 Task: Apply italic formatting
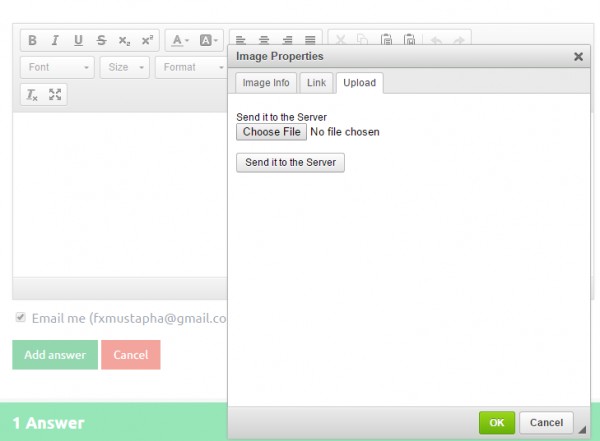click(55, 41)
